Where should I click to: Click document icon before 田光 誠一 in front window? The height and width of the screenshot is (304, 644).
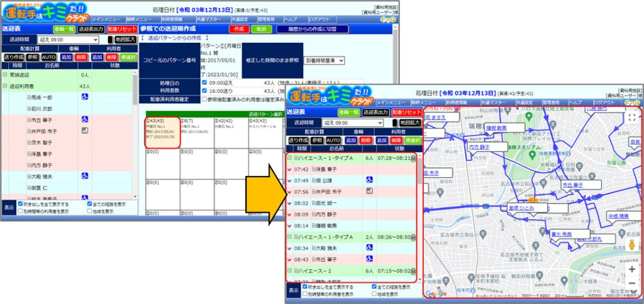click(314, 203)
